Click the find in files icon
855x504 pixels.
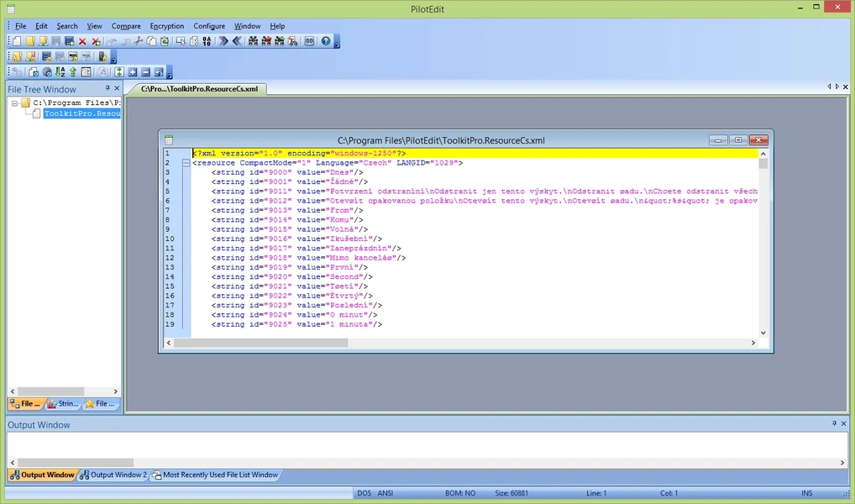[x=293, y=41]
